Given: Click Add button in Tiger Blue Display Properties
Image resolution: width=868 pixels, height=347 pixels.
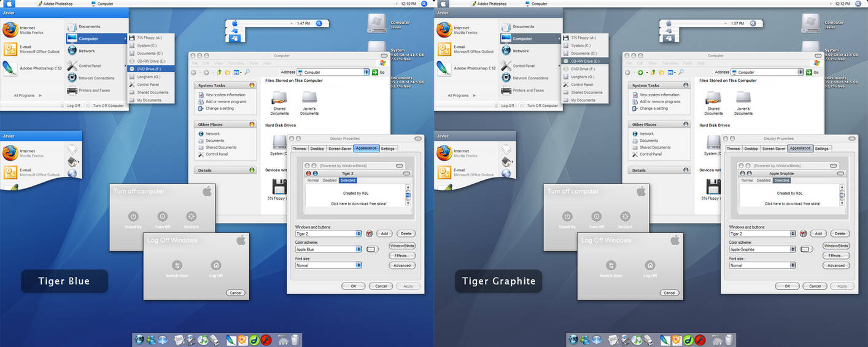Looking at the screenshot, I should (384, 233).
